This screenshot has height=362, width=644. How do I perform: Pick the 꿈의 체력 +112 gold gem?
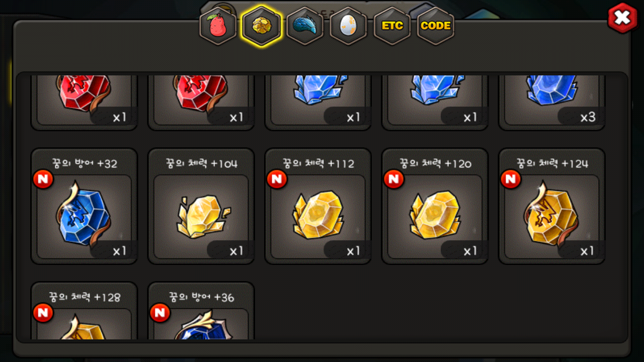click(x=318, y=206)
